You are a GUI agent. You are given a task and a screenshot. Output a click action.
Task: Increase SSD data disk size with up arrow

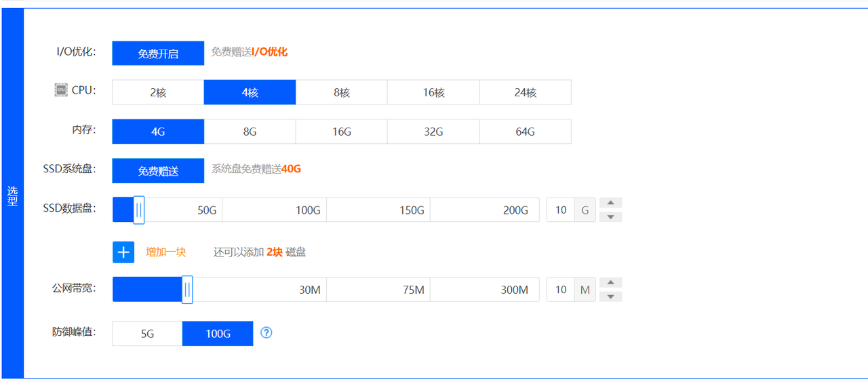pos(611,203)
